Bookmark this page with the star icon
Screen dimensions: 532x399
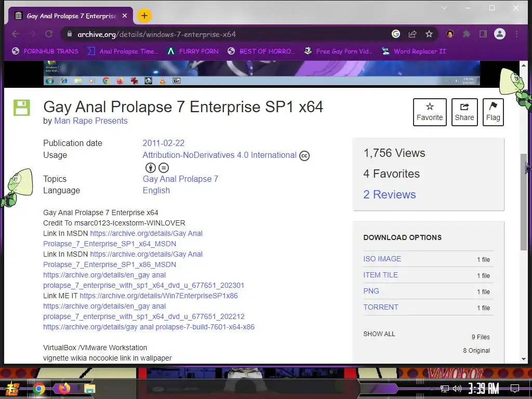point(429,34)
